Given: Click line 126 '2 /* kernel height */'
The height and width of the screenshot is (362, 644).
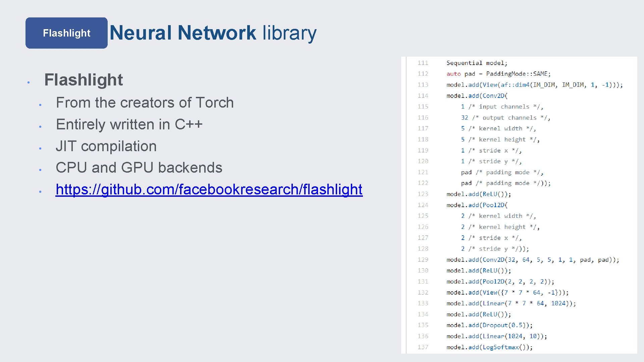Looking at the screenshot, I should click(x=500, y=227).
